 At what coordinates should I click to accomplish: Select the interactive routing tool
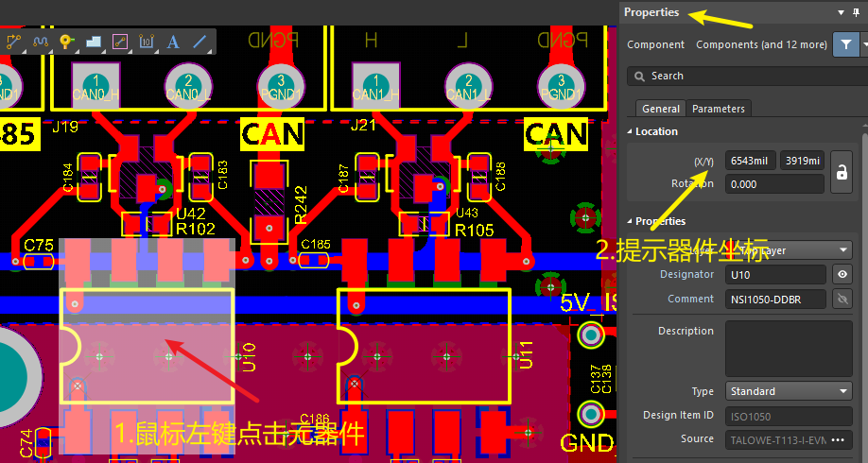(13, 42)
